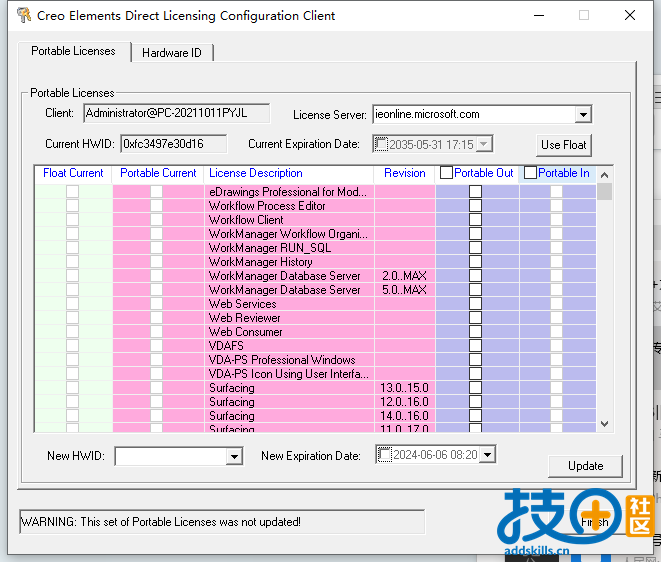
Task: Select the WorkManager RUN_SQL row
Action: pos(315,247)
